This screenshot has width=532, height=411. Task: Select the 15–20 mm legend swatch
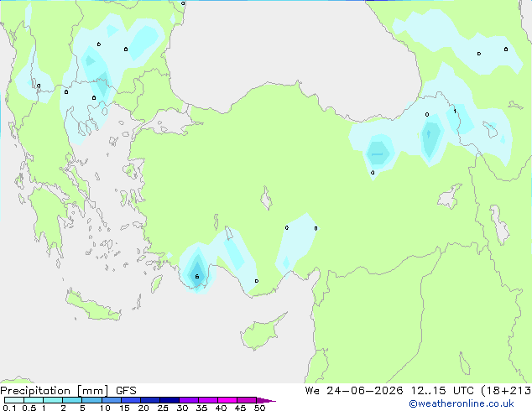(x=131, y=400)
